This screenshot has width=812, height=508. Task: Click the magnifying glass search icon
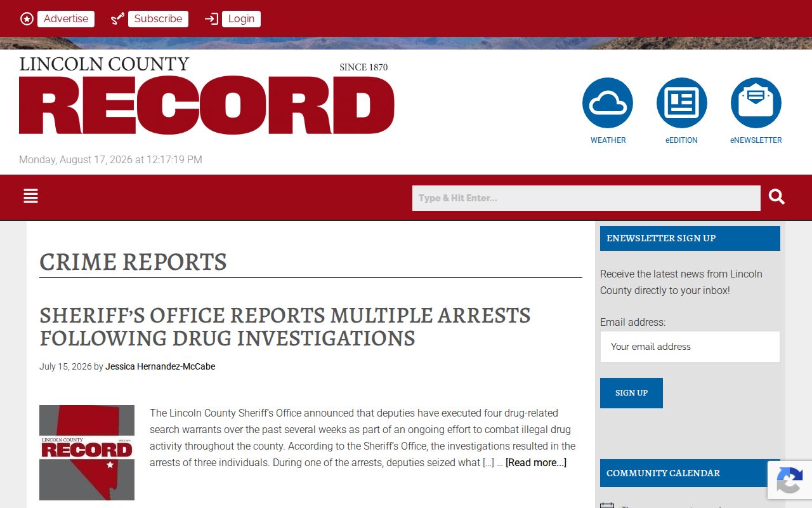777,197
